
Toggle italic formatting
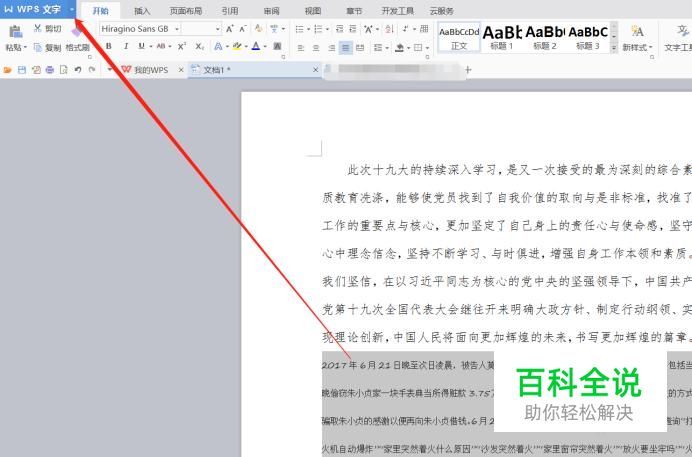tap(126, 46)
